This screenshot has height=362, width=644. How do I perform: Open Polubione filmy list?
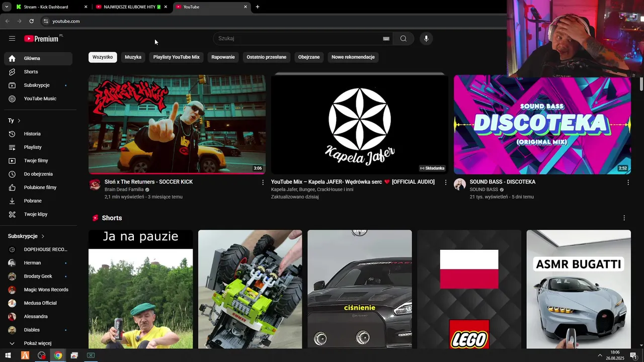click(38, 188)
